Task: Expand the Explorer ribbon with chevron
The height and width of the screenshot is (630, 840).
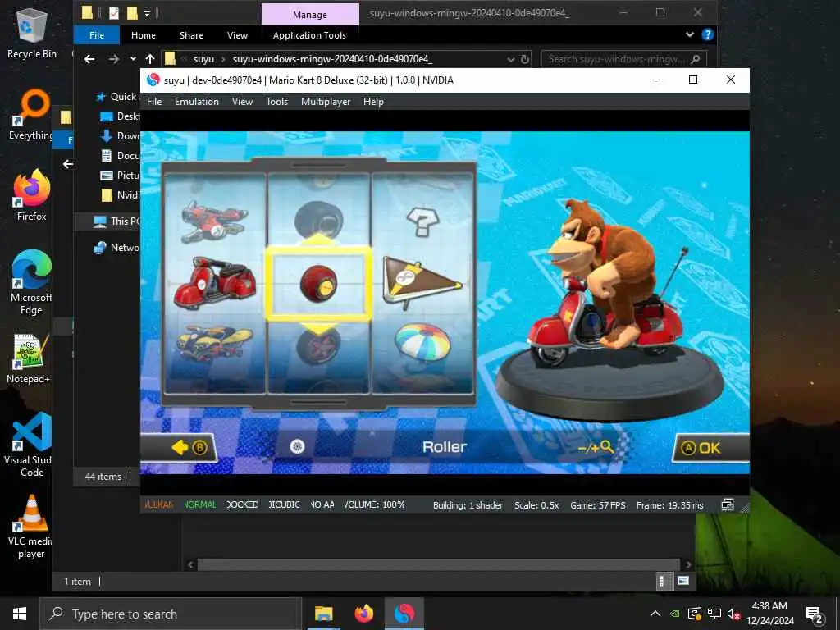Action: pos(690,34)
